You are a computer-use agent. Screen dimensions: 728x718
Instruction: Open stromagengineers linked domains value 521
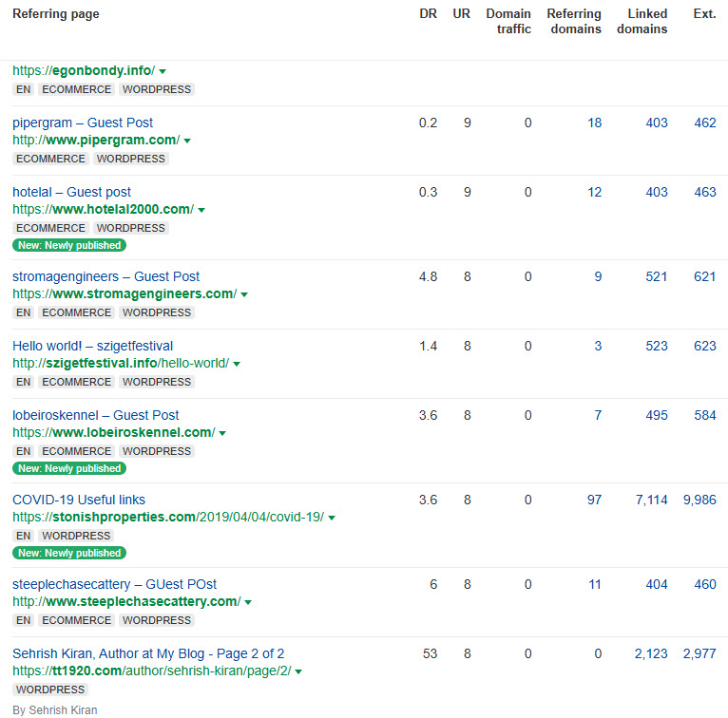(657, 276)
